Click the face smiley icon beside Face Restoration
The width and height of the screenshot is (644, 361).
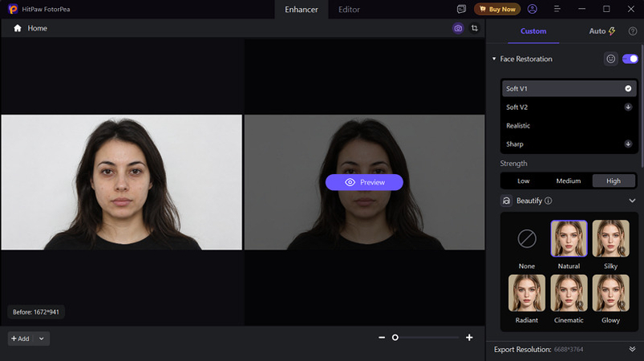point(611,59)
